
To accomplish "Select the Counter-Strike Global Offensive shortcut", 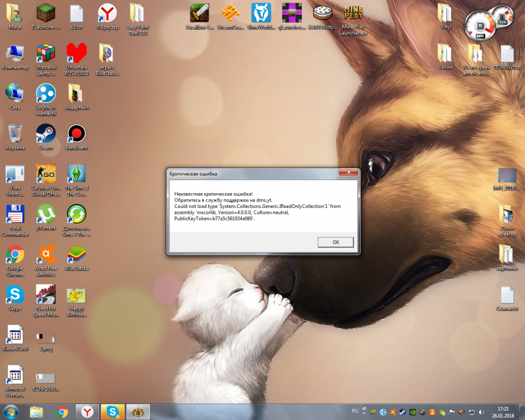I will [46, 174].
